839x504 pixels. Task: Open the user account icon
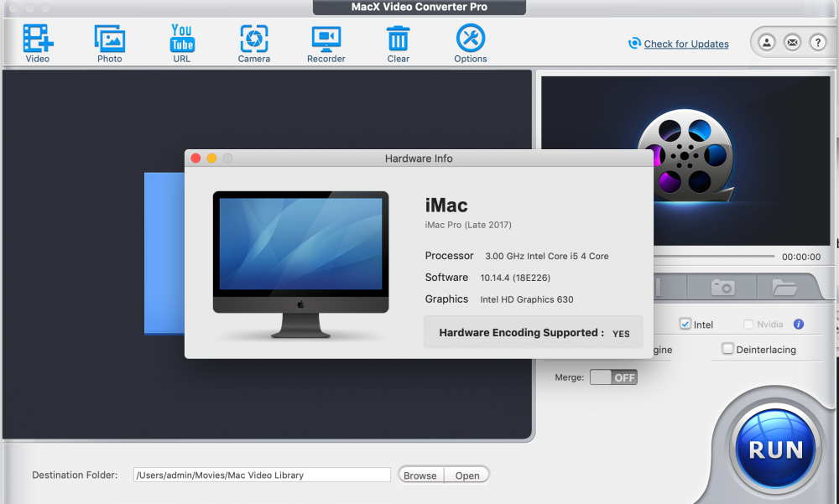766,42
